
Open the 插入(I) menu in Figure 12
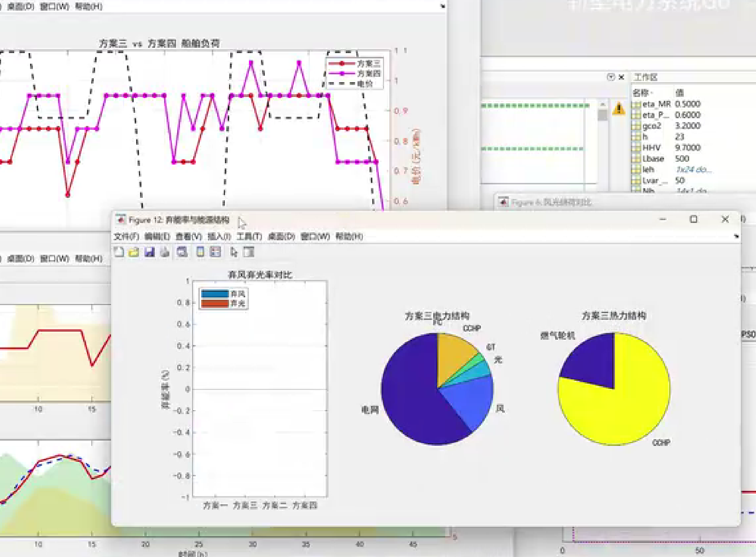point(219,236)
